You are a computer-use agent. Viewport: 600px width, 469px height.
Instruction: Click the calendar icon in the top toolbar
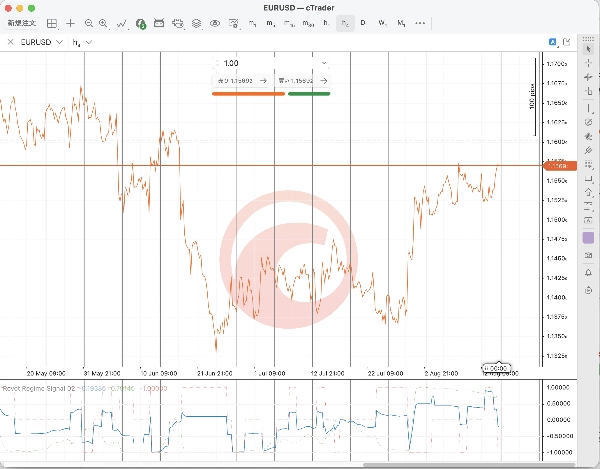click(x=159, y=23)
